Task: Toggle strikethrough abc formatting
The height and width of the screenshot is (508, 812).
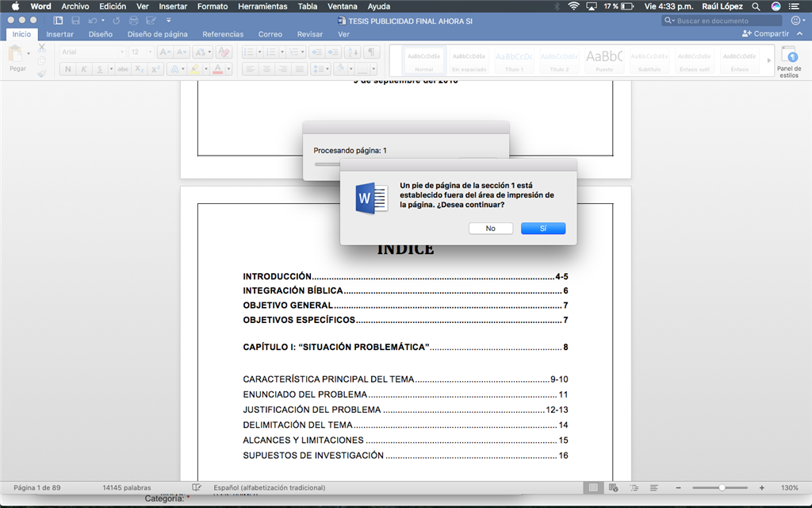Action: click(x=123, y=69)
